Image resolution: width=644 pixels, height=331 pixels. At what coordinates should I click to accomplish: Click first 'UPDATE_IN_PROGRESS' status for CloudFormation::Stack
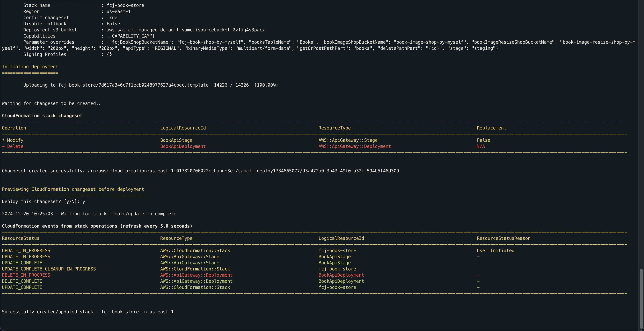[x=26, y=250]
